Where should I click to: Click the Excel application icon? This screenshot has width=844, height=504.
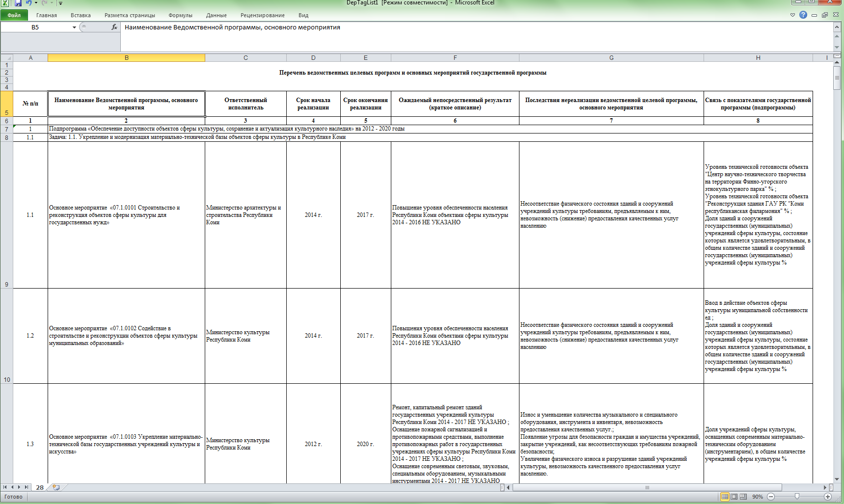tap(5, 3)
